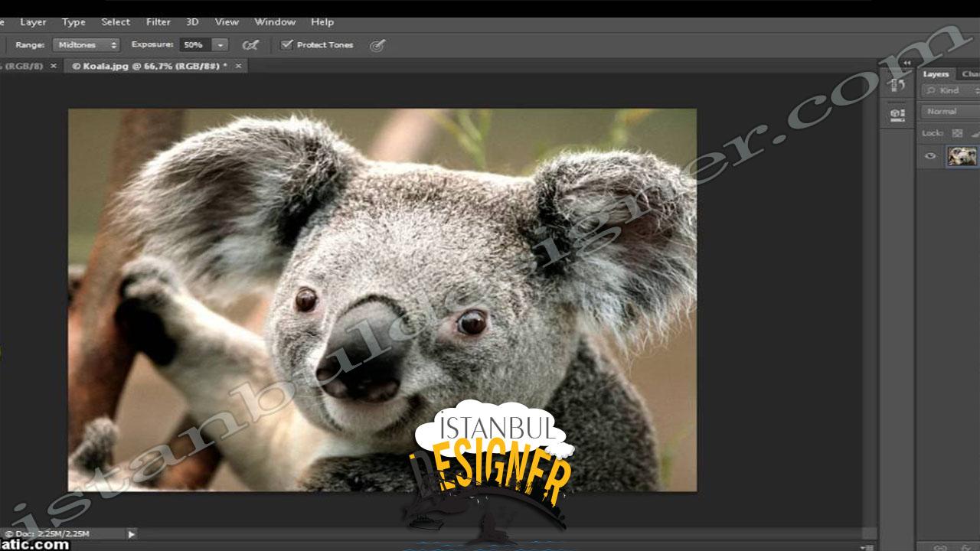Toggle the Protect Tones checkbox
This screenshot has height=551, width=980.
pyautogui.click(x=287, y=44)
